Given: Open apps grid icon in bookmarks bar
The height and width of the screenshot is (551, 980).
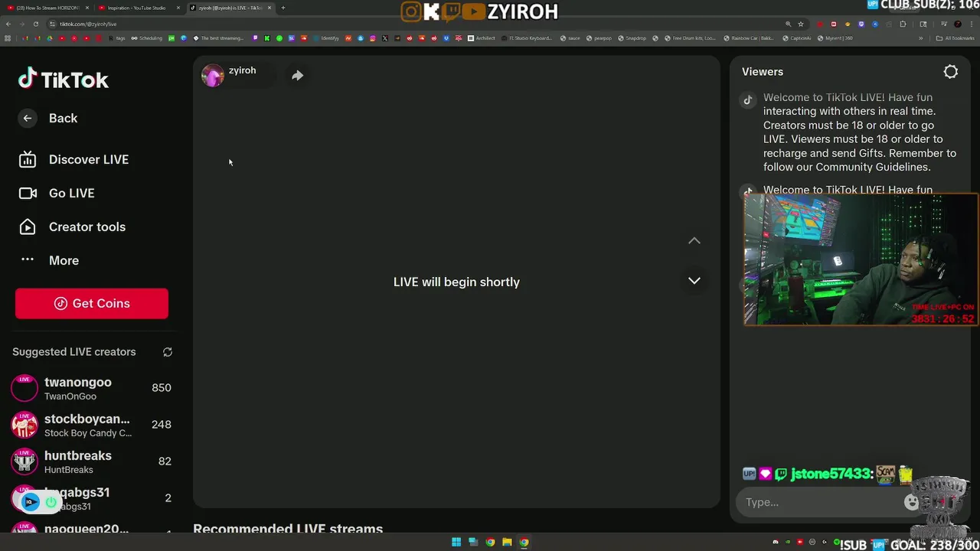Looking at the screenshot, I should pos(8,38).
